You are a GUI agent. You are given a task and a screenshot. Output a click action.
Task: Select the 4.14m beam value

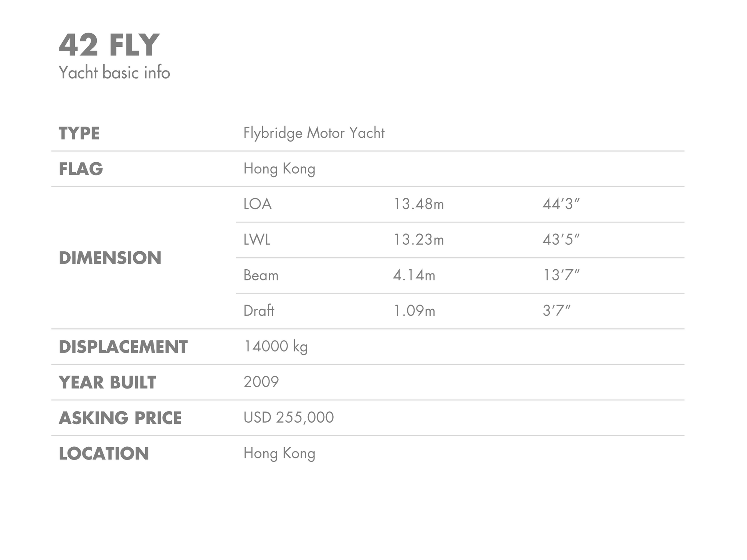(x=414, y=275)
